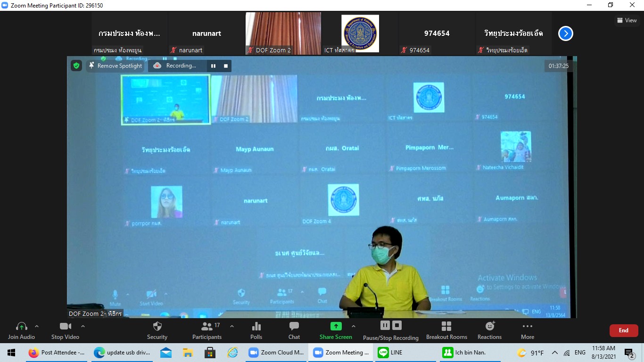
Task: Stop recording in top Recording bar
Action: coord(226,66)
